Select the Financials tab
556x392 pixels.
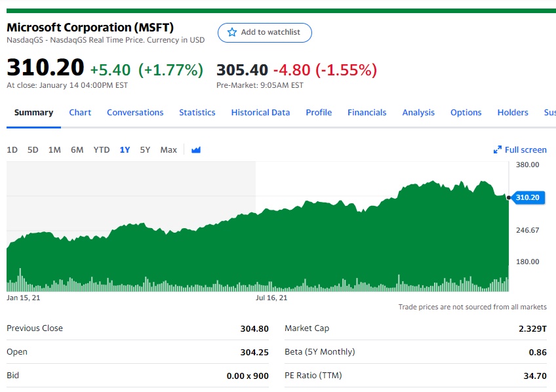pos(367,112)
